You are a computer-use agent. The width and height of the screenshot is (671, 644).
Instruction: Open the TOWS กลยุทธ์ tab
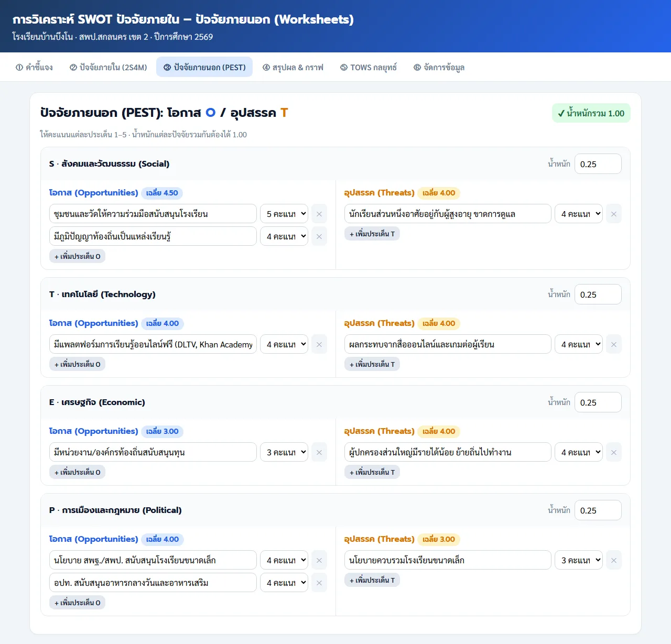click(x=369, y=67)
